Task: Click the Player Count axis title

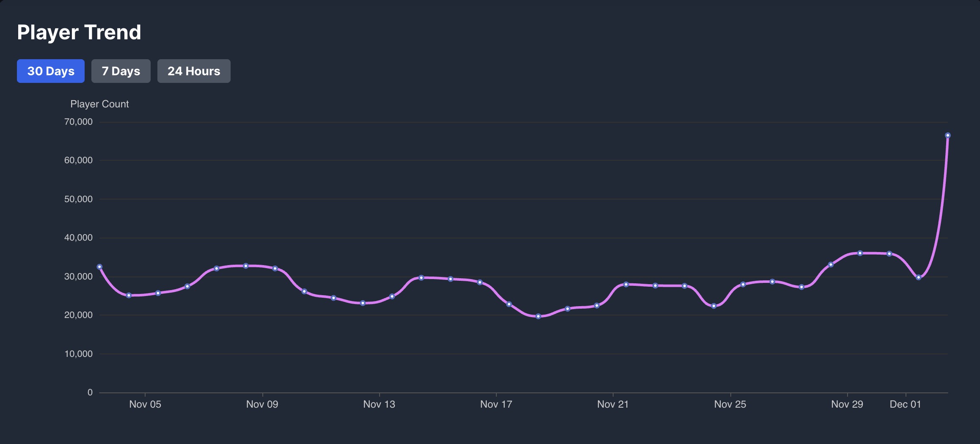Action: [99, 104]
